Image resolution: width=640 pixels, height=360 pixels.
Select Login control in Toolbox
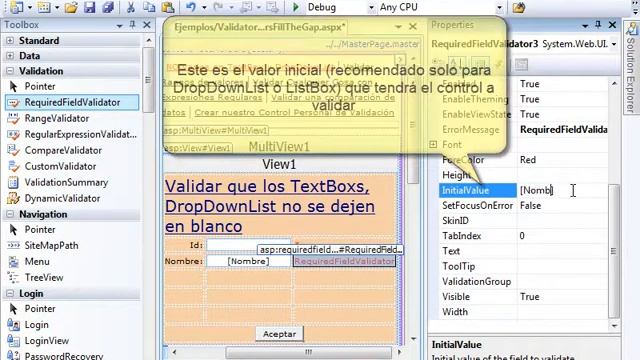tap(36, 325)
